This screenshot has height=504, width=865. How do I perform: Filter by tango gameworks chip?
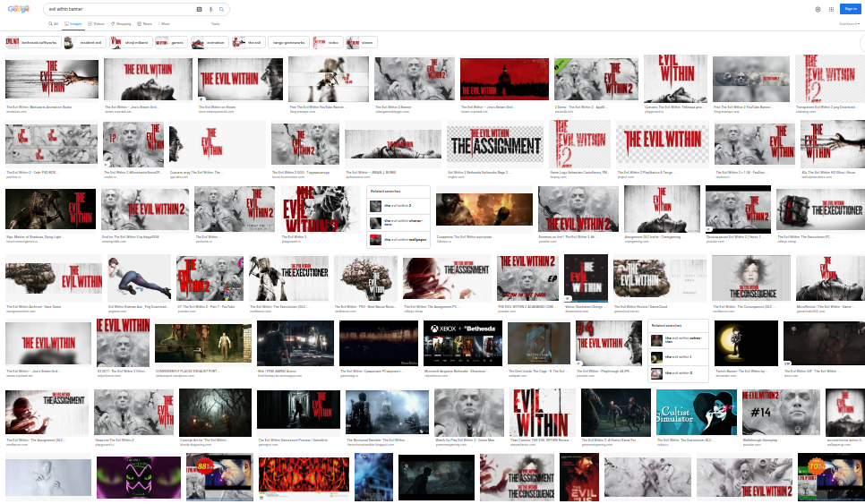pyautogui.click(x=289, y=42)
